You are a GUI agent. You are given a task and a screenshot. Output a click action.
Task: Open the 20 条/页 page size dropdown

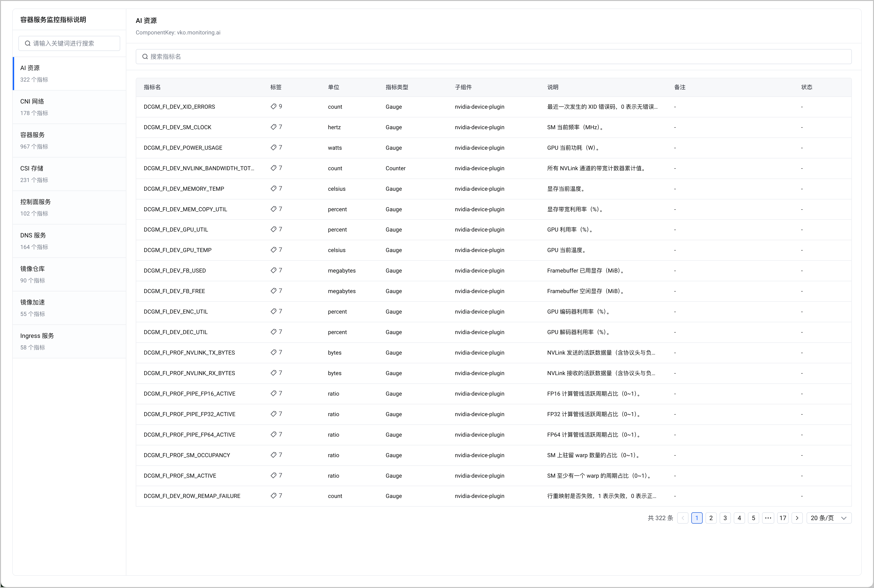tap(829, 518)
